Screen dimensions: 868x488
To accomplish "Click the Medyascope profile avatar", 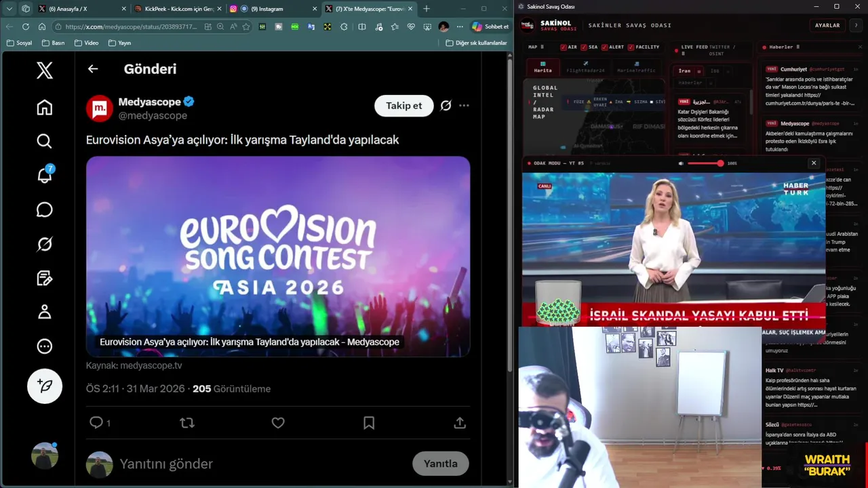I will [100, 108].
